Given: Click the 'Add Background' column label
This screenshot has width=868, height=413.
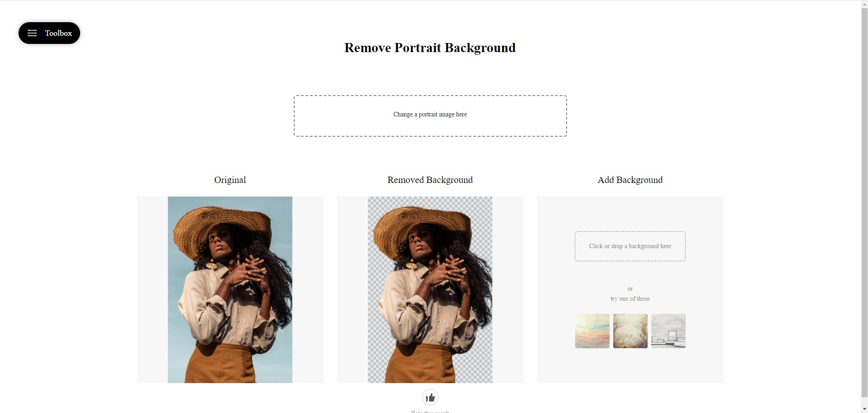Looking at the screenshot, I should point(630,180).
